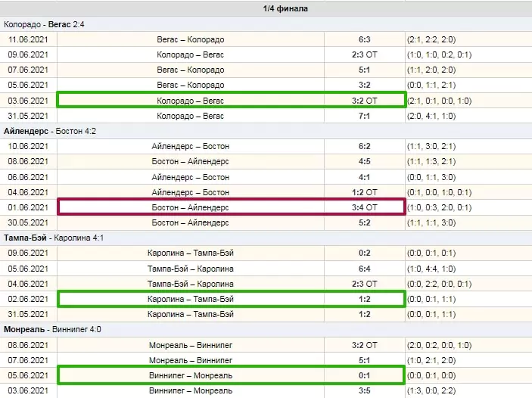Click the score 0:1
The image size is (532, 398).
coord(365,375)
